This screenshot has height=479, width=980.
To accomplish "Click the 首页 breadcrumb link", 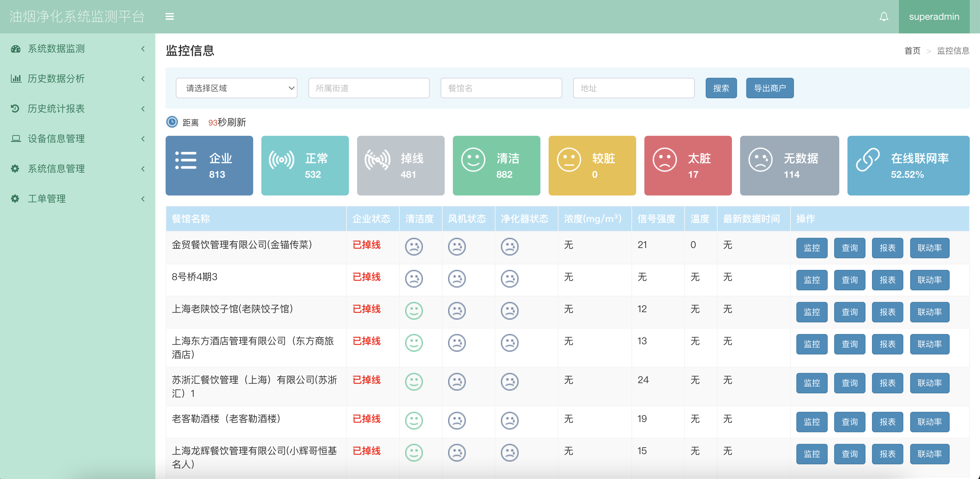I will point(912,50).
